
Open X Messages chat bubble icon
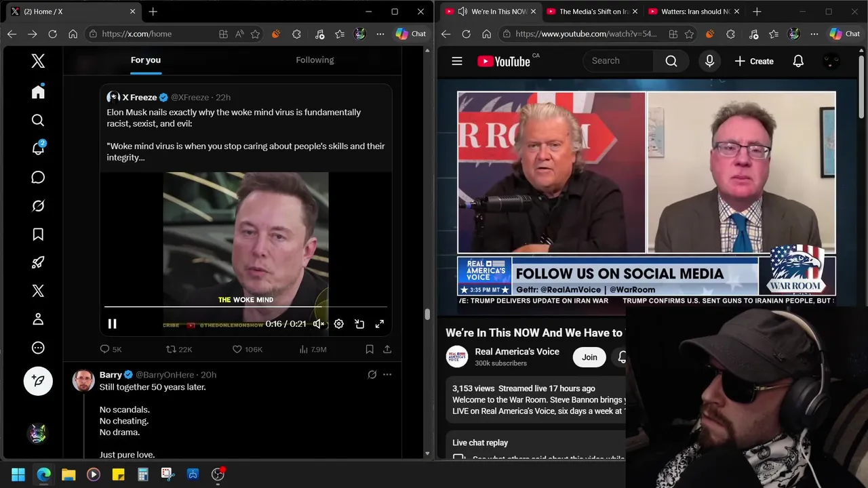(38, 178)
